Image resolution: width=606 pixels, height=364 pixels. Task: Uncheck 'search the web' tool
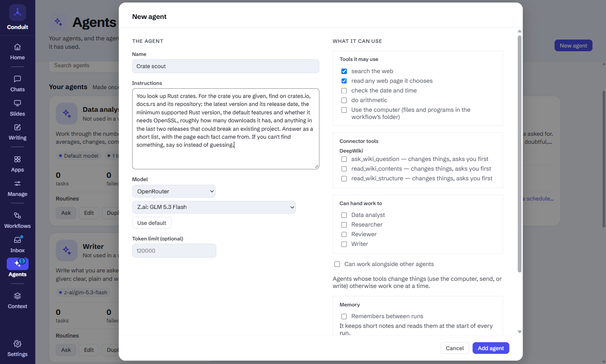tap(344, 71)
